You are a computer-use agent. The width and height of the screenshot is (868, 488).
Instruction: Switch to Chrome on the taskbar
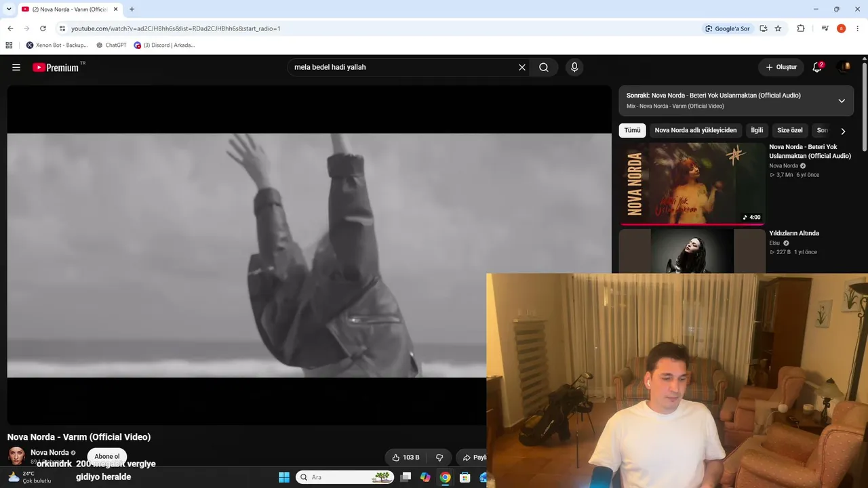(x=445, y=477)
